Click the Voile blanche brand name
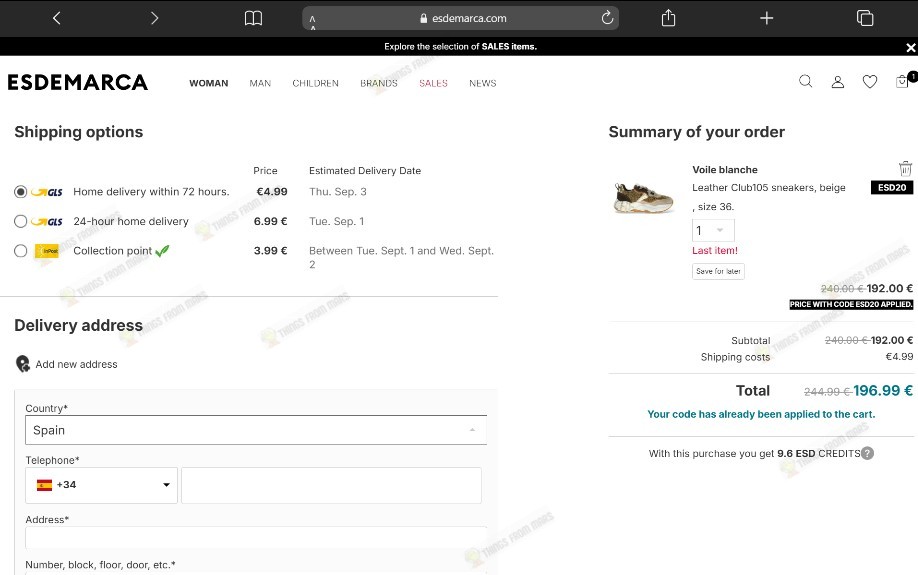 click(x=725, y=170)
